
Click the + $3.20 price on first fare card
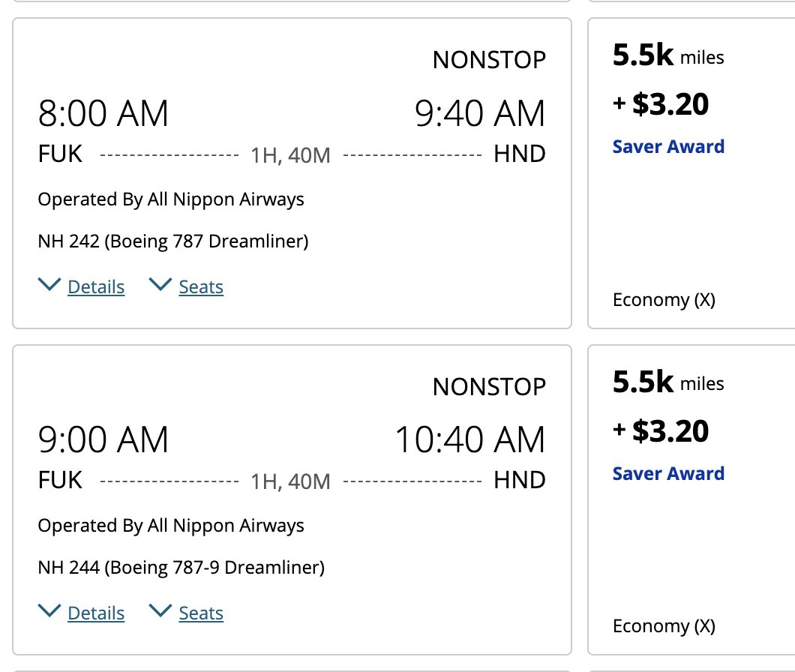661,104
